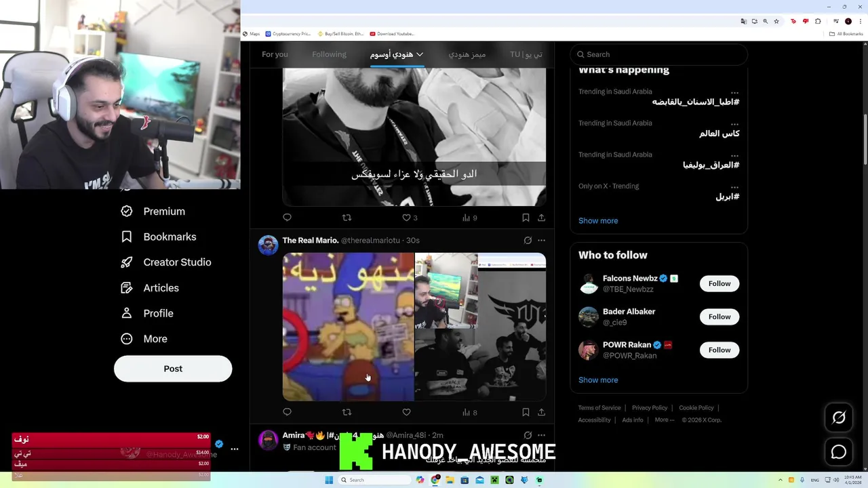The image size is (868, 488).
Task: Reply to The Real Mario post
Action: (x=287, y=412)
